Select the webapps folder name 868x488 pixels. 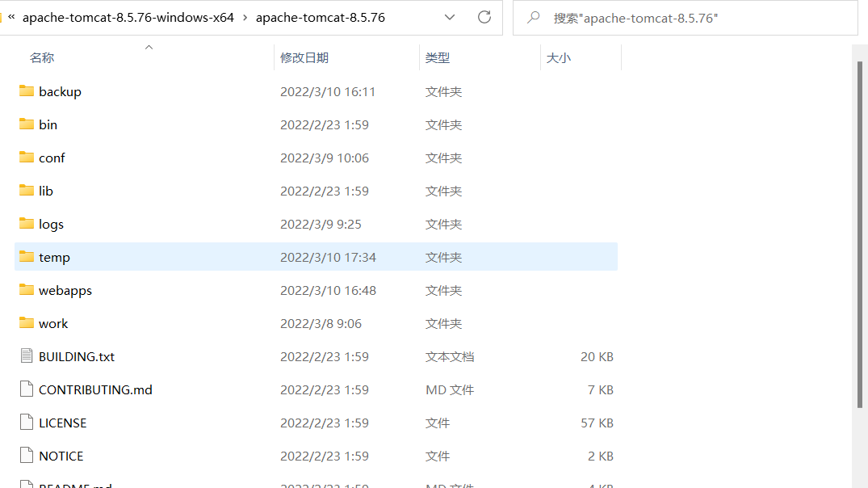pos(65,291)
